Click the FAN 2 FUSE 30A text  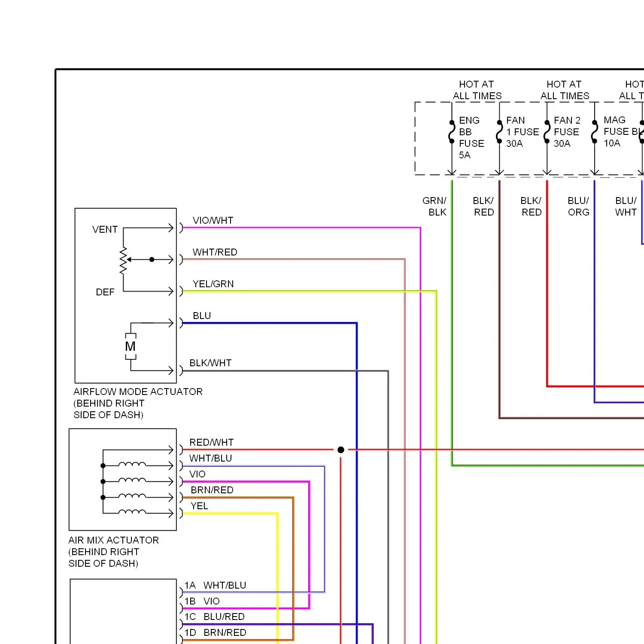[x=567, y=132]
